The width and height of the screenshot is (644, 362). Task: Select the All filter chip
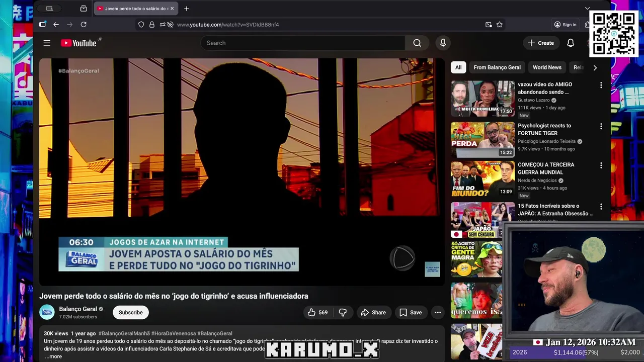pyautogui.click(x=458, y=67)
